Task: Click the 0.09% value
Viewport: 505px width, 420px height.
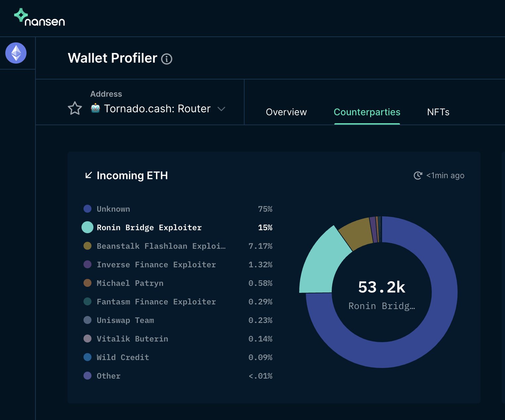Action: click(x=260, y=357)
